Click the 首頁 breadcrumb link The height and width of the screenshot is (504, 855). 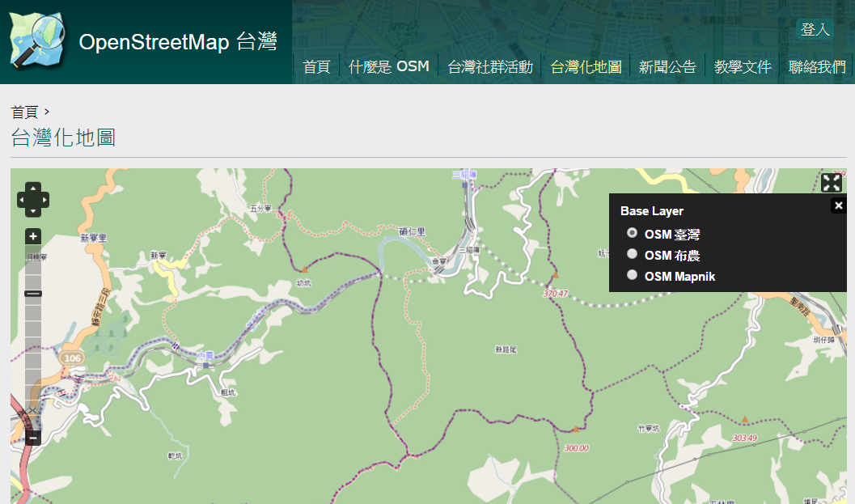click(x=24, y=112)
